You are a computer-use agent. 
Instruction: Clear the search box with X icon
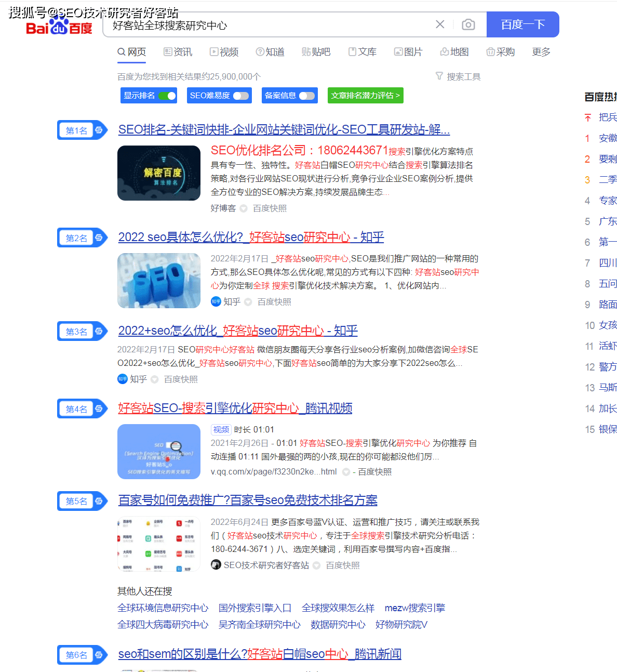click(x=440, y=24)
